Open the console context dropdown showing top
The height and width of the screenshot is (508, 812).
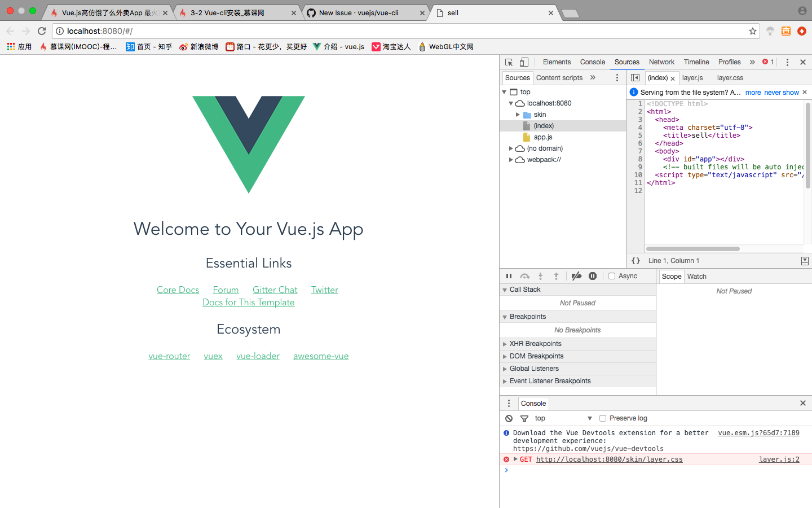coord(563,418)
